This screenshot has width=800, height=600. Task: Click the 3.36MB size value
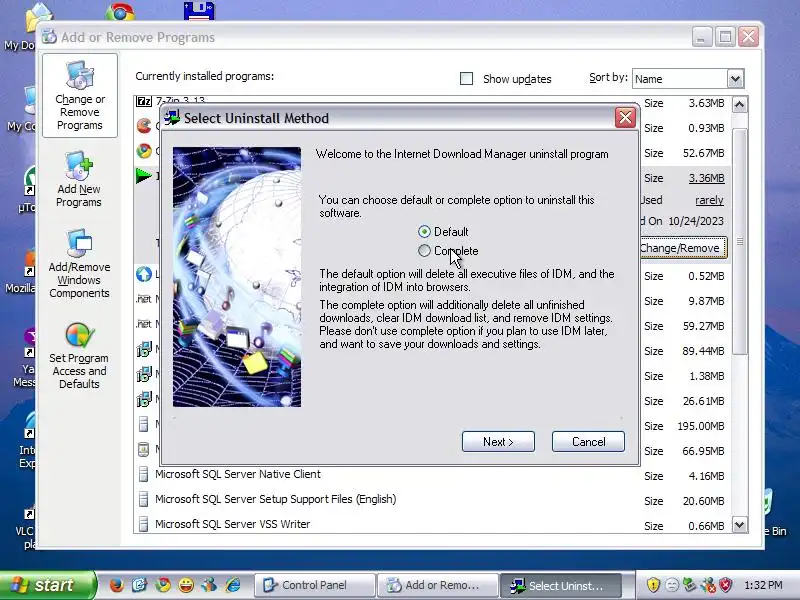pos(706,178)
